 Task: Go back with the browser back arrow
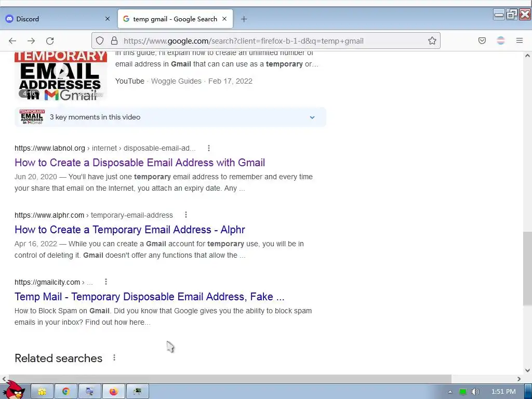[x=12, y=41]
